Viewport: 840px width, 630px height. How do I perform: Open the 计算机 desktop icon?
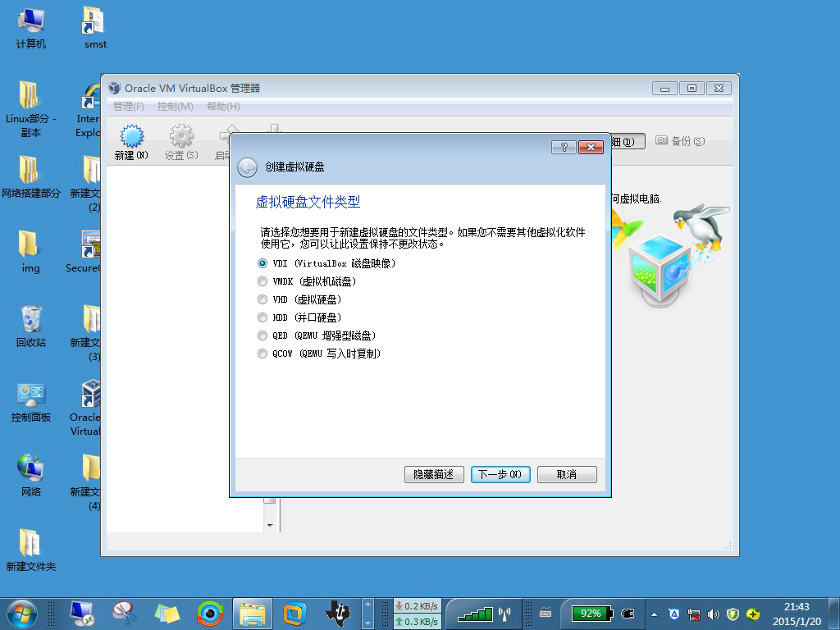click(x=30, y=30)
